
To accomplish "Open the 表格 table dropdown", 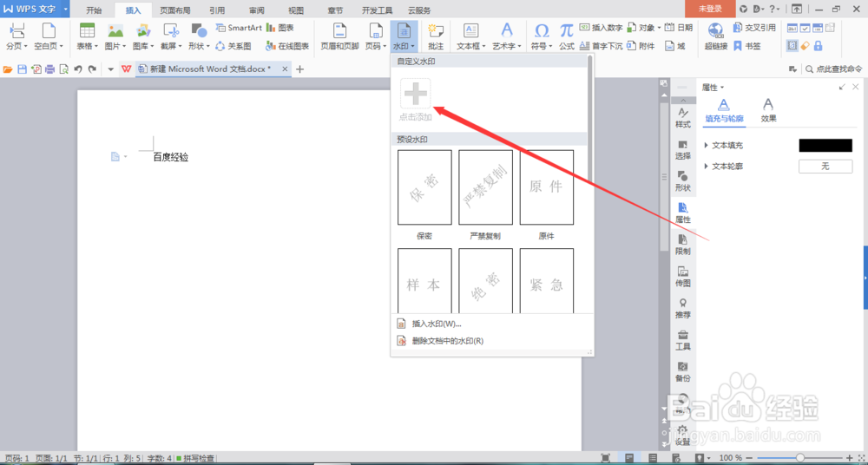I will point(88,37).
